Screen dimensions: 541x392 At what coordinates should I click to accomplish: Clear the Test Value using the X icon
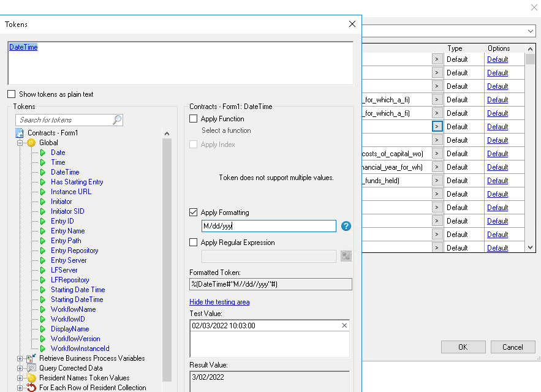click(344, 325)
